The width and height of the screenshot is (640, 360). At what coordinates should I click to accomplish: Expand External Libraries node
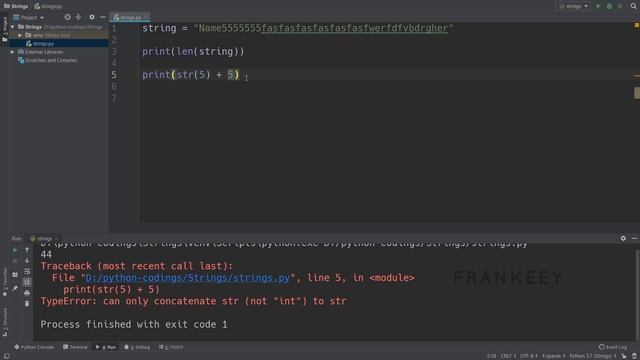13,52
